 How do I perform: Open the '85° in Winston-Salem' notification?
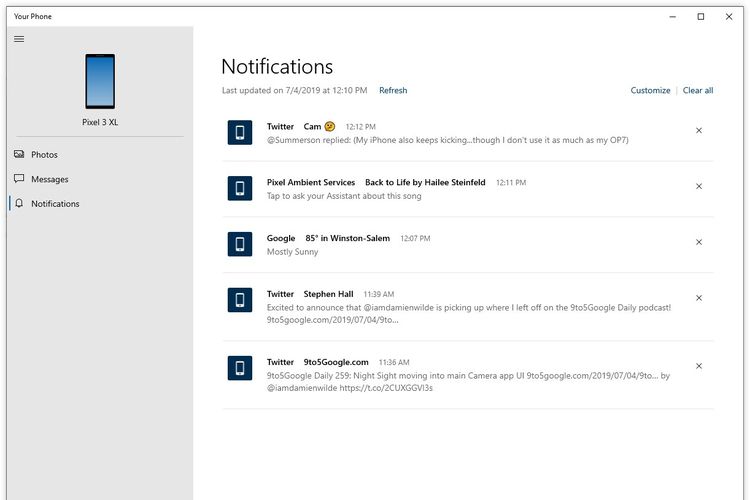[x=347, y=238]
